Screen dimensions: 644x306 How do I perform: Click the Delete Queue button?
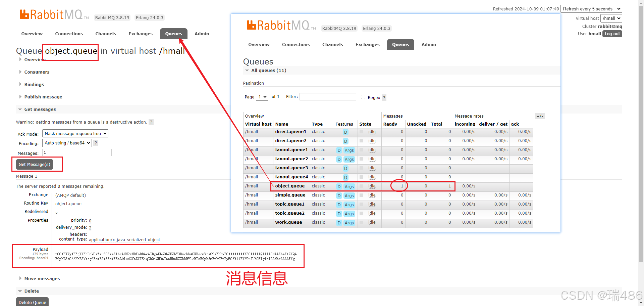pos(33,302)
